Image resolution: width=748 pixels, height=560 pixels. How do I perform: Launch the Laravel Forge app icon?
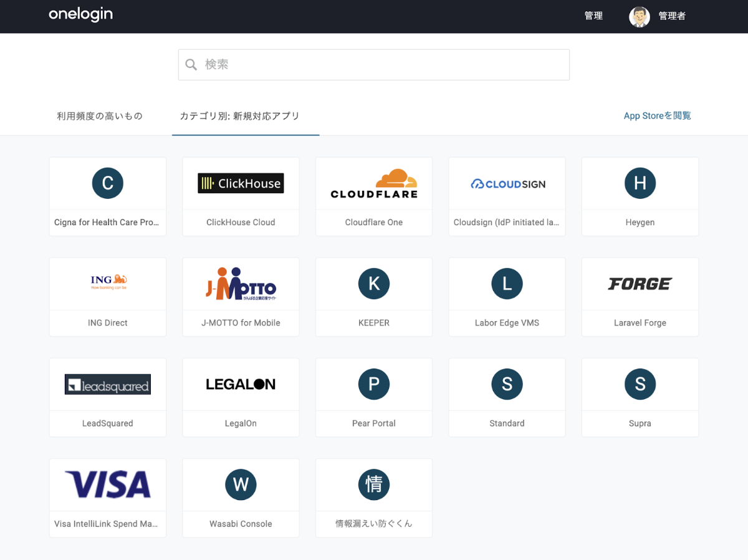(640, 284)
